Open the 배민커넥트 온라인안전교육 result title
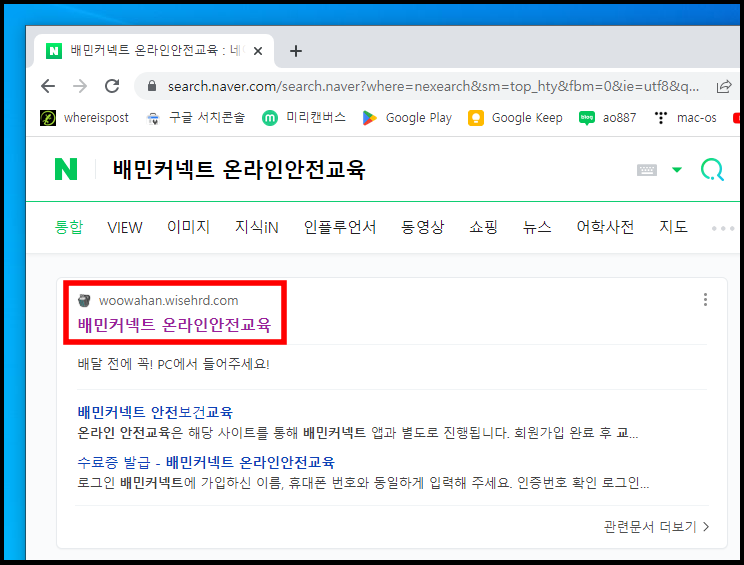 [174, 325]
